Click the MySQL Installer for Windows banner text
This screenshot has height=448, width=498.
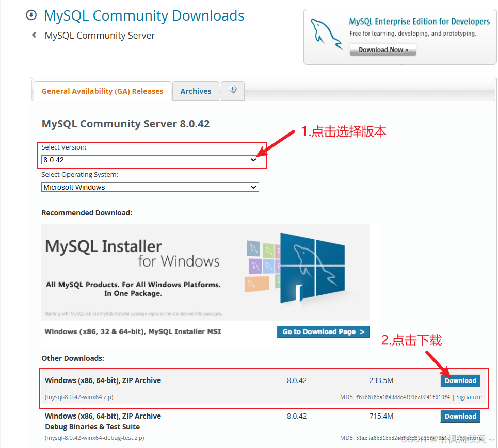pos(132,254)
